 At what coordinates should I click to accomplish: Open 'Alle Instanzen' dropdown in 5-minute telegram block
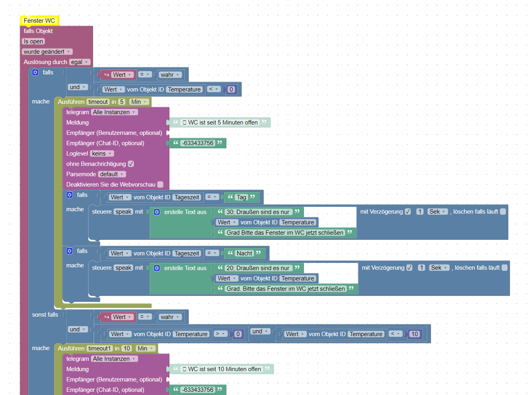point(115,112)
